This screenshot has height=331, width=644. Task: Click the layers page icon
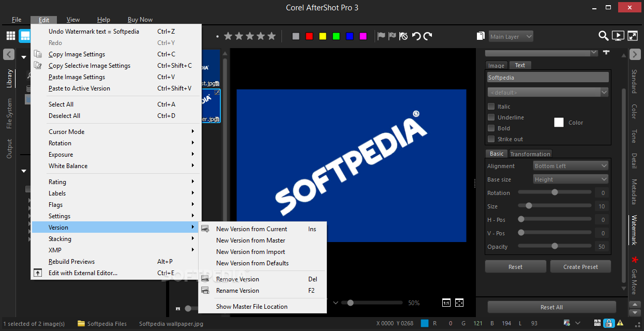click(481, 36)
